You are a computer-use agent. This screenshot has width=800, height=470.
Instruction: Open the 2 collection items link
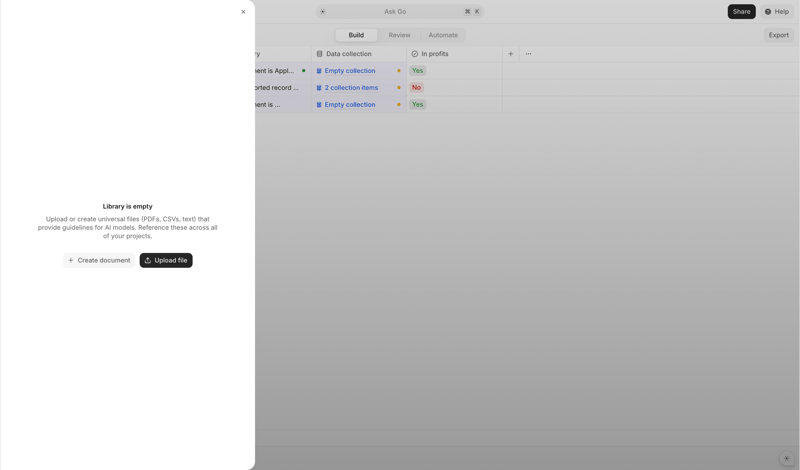pos(351,88)
